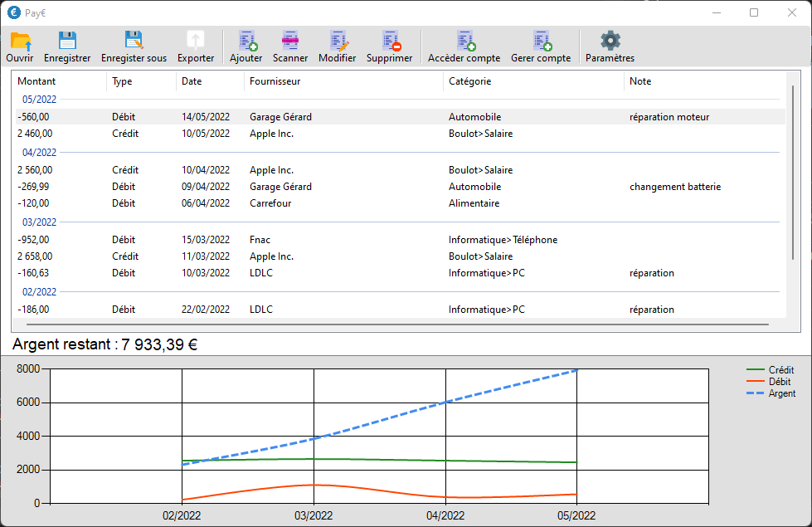Screen dimensions: 812x527
Task: Save using the Enregistrer icon
Action: coord(67,46)
